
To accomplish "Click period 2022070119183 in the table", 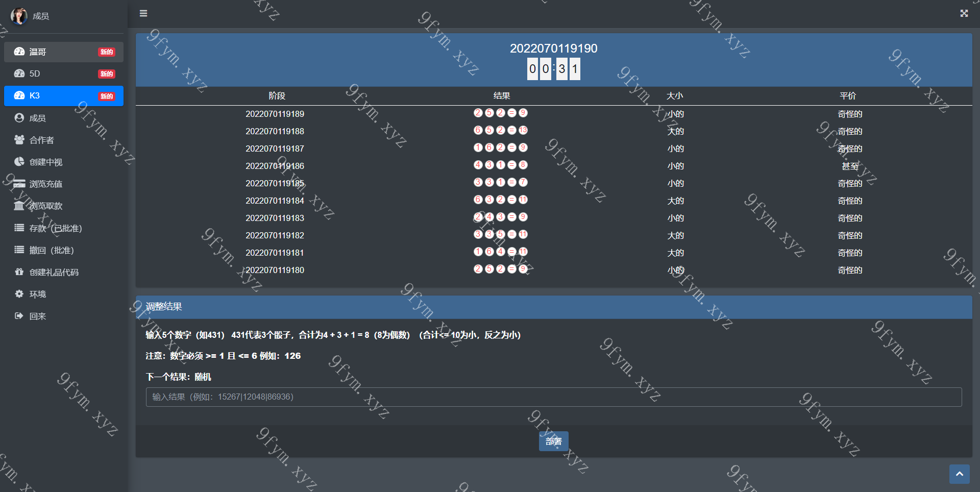I will (x=275, y=218).
